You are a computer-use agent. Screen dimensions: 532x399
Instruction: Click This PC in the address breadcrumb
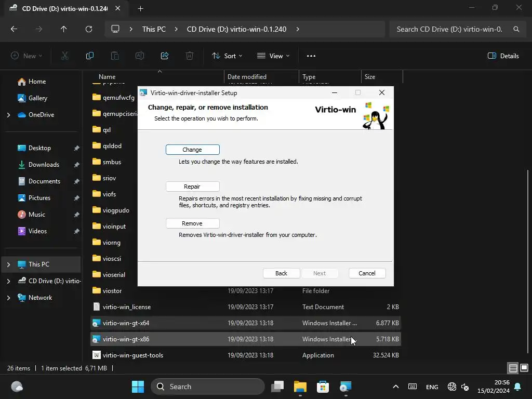point(154,29)
